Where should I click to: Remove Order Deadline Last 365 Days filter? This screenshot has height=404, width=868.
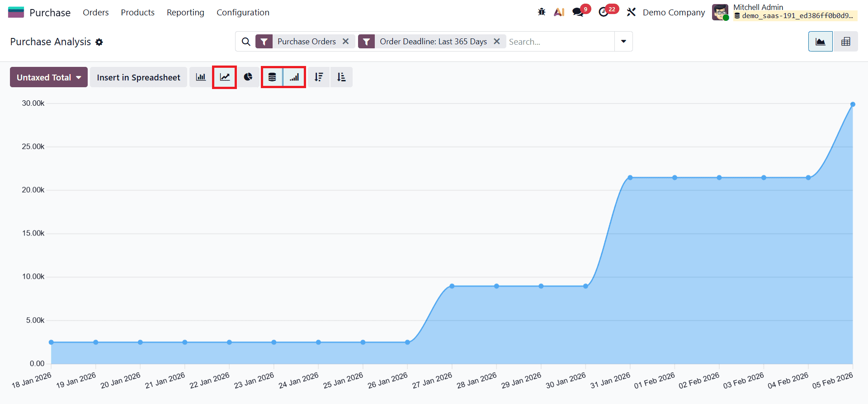[497, 41]
